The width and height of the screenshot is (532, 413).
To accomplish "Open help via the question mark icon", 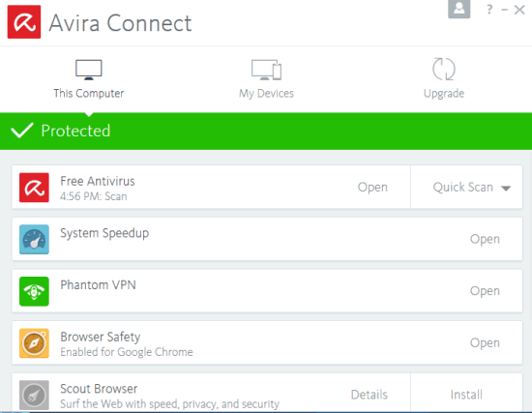I will 489,10.
